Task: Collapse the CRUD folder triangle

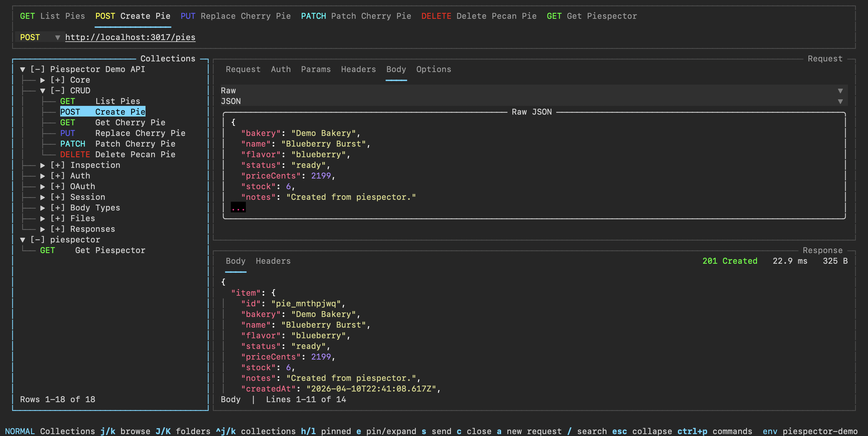Action: 42,91
